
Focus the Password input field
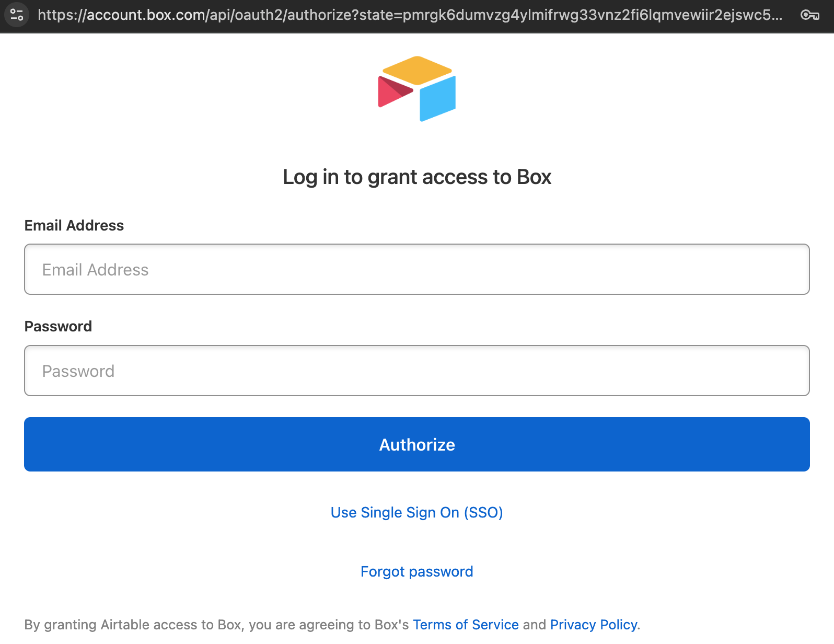417,371
